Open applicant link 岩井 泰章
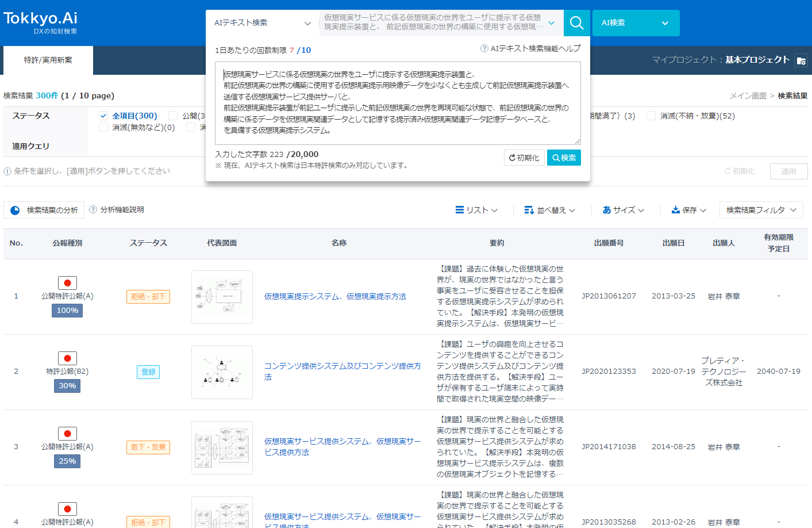The image size is (812, 528). coord(724,296)
